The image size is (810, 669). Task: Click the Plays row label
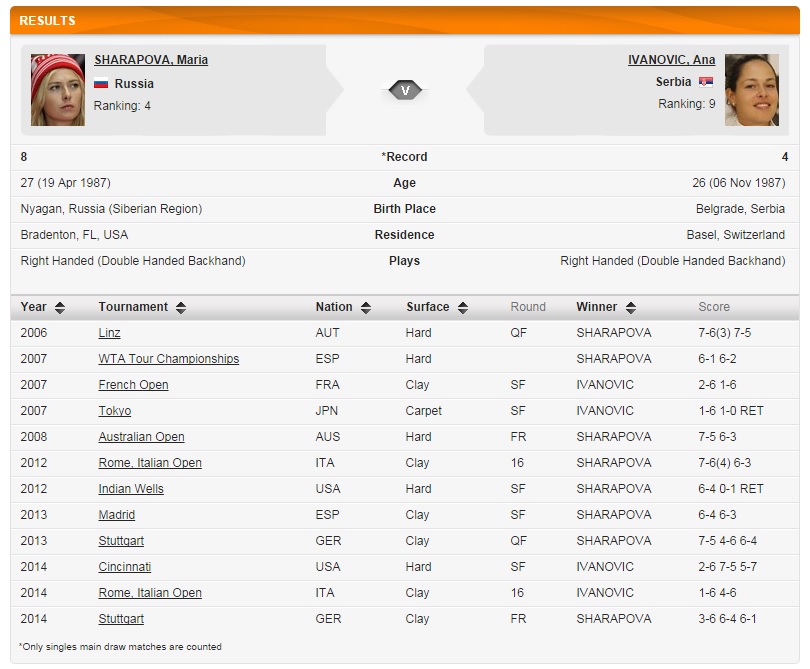(x=404, y=261)
